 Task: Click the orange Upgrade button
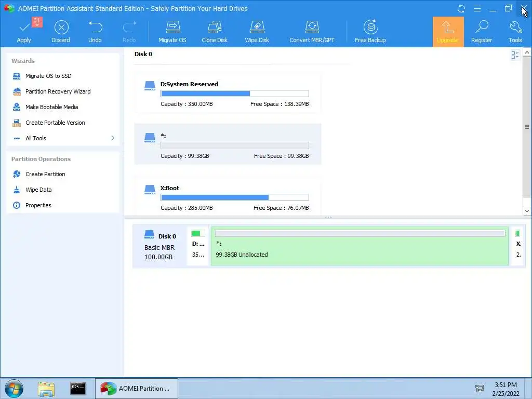coord(448,32)
